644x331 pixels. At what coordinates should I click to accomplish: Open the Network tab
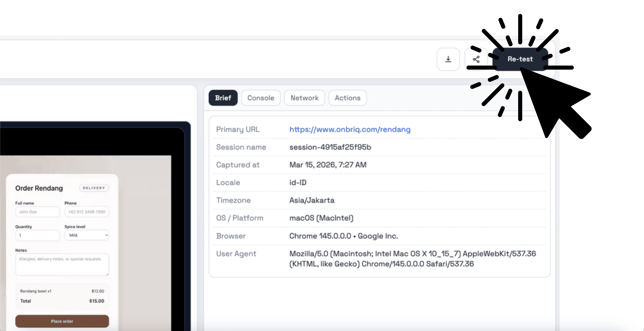pos(304,98)
